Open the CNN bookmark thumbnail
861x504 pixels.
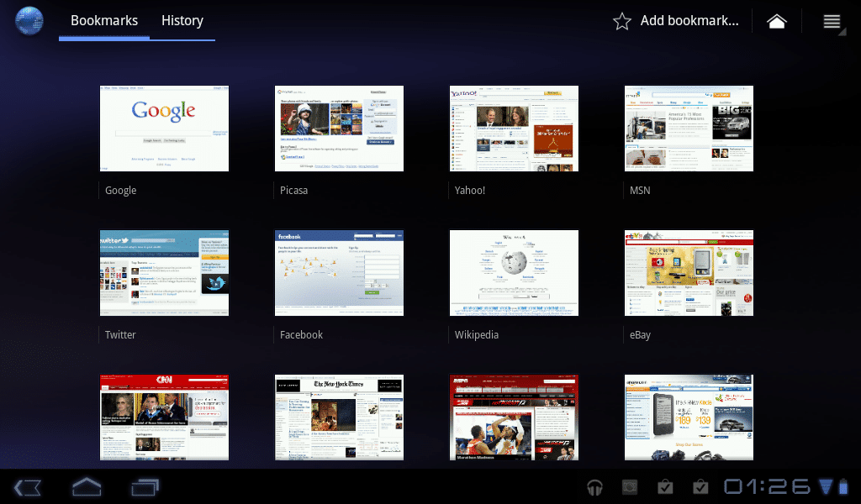click(164, 417)
